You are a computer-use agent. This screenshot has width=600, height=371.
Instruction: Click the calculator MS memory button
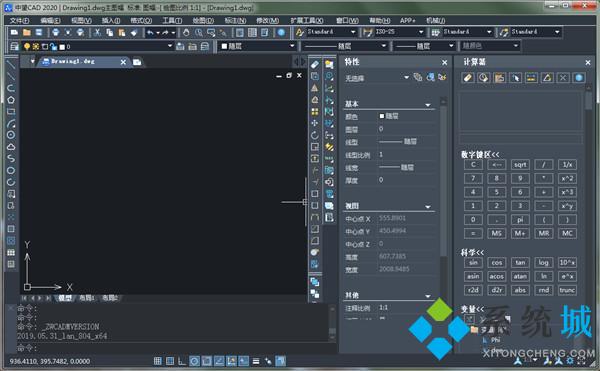pyautogui.click(x=497, y=233)
